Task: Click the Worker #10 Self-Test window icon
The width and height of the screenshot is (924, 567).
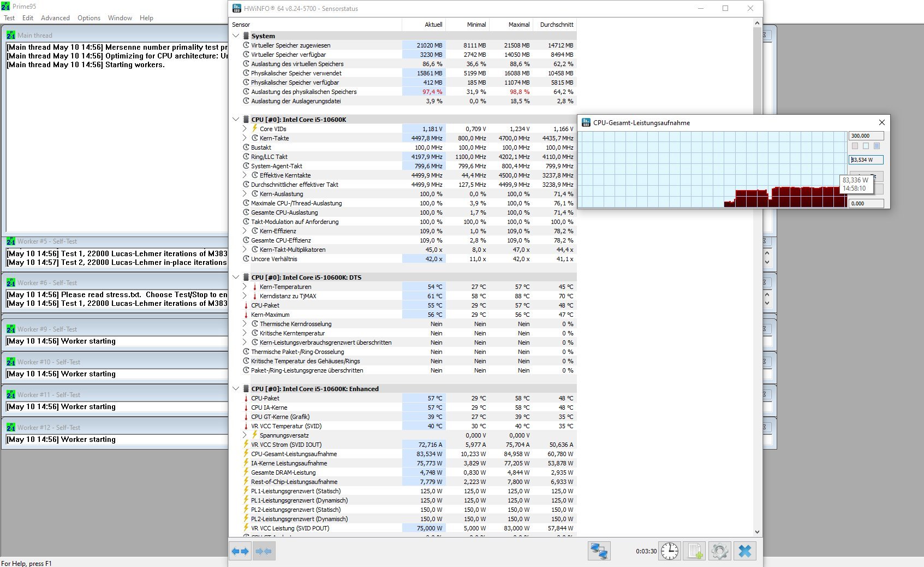Action: pyautogui.click(x=11, y=362)
